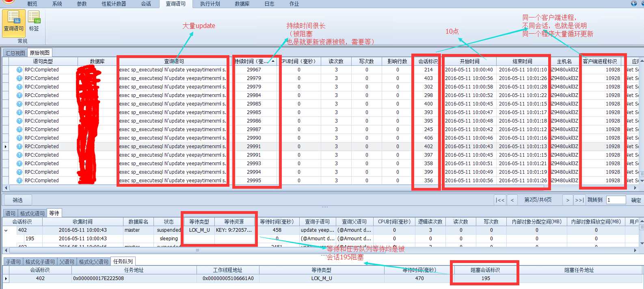Select the sleeping status row of session 195
Screen dimensions: 644x289
pos(169,239)
